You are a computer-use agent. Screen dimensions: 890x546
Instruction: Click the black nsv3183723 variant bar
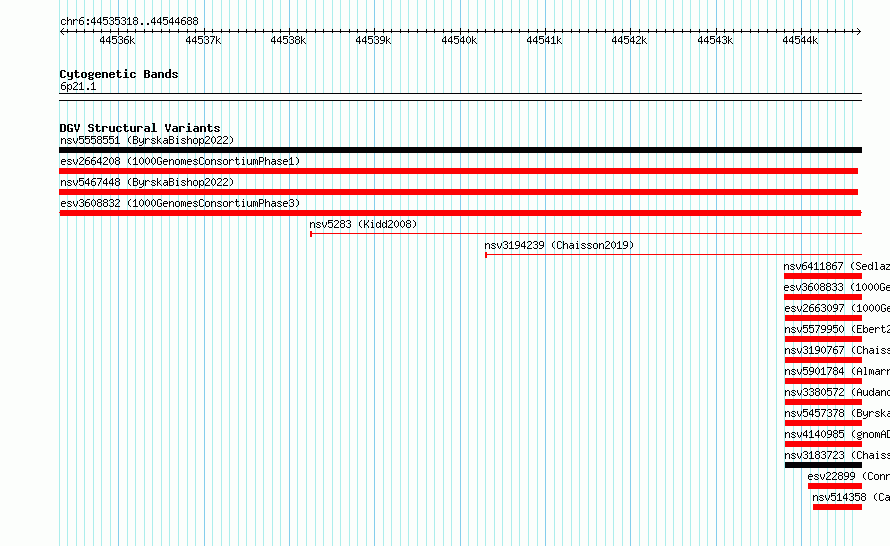click(823, 465)
